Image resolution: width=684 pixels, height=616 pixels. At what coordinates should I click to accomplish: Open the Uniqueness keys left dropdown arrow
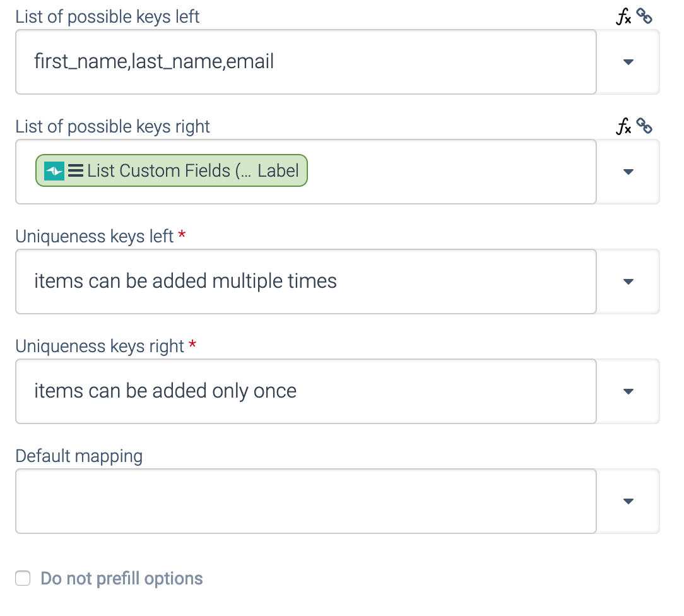[628, 282]
